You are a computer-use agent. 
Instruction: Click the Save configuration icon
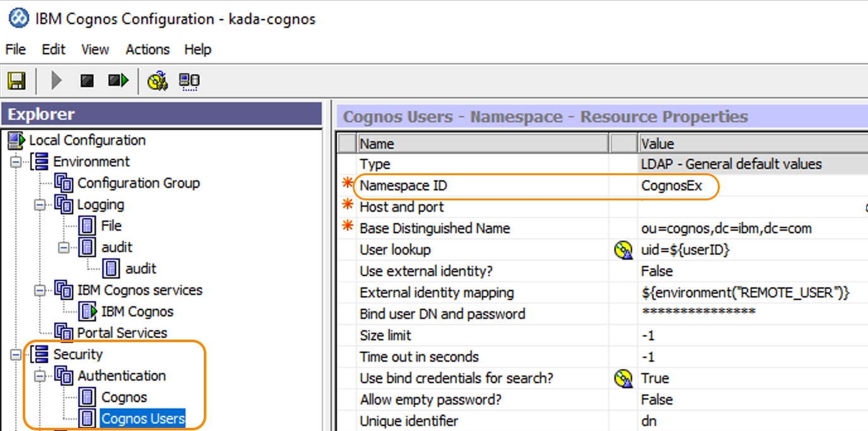coord(16,81)
